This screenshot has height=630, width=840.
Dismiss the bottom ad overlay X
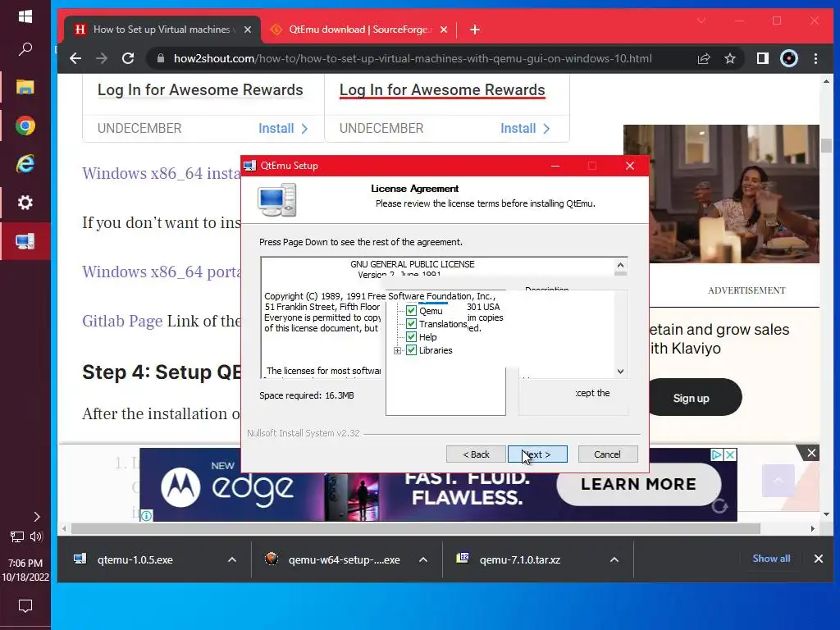[x=811, y=453]
